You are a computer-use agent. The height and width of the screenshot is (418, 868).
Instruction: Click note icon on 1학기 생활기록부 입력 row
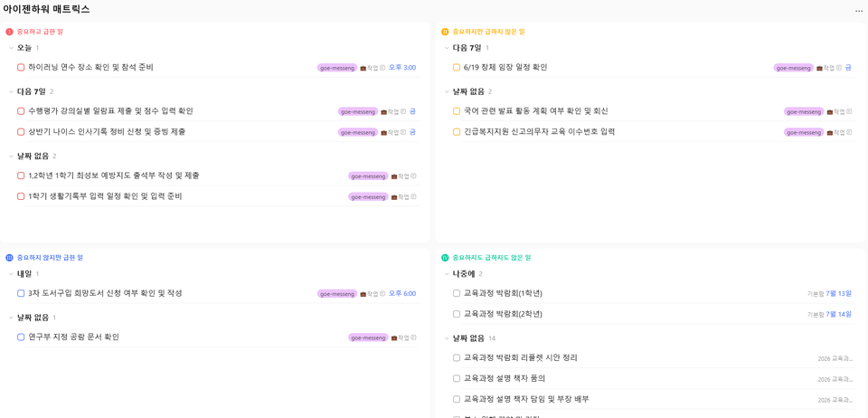pyautogui.click(x=413, y=196)
